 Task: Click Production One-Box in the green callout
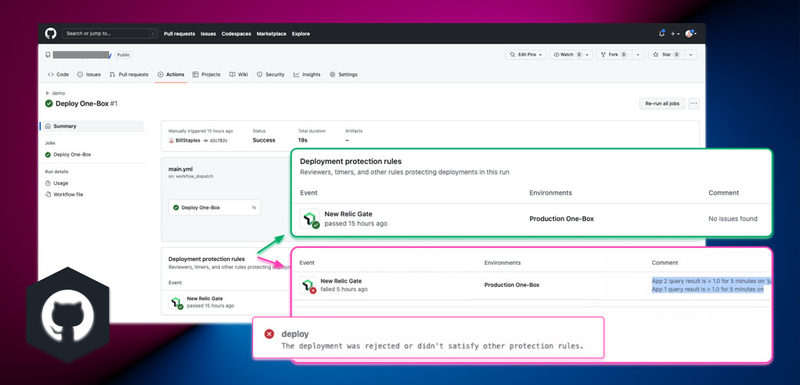point(561,219)
